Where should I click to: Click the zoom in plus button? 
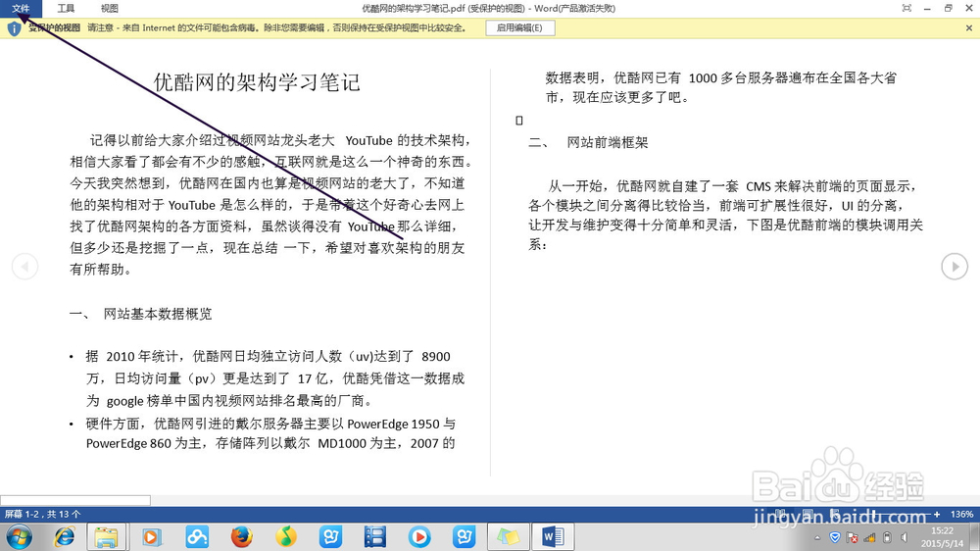(937, 514)
